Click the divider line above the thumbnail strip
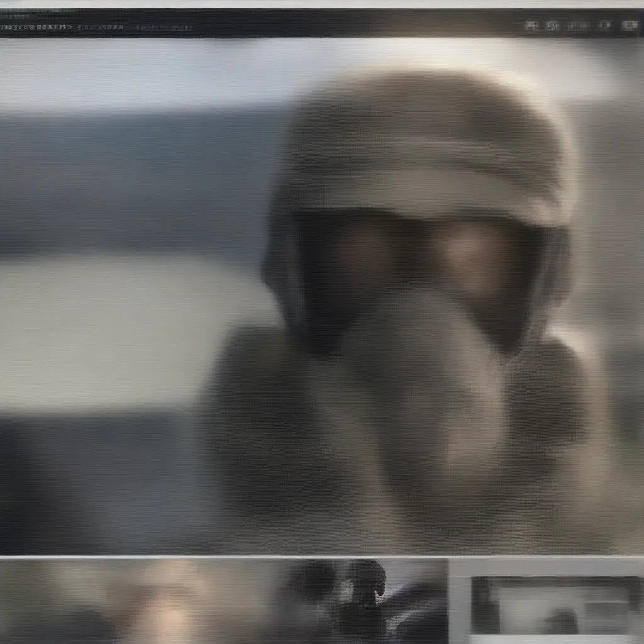 [x=252, y=557]
